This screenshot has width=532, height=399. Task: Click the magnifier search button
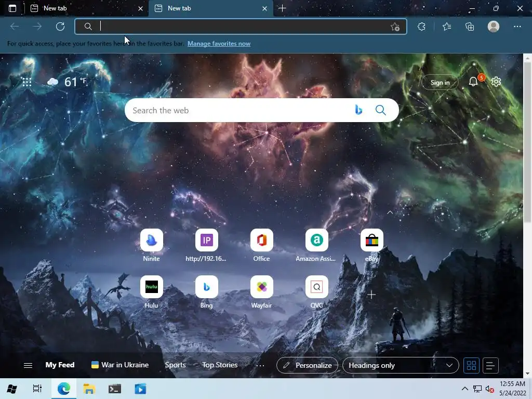(380, 110)
